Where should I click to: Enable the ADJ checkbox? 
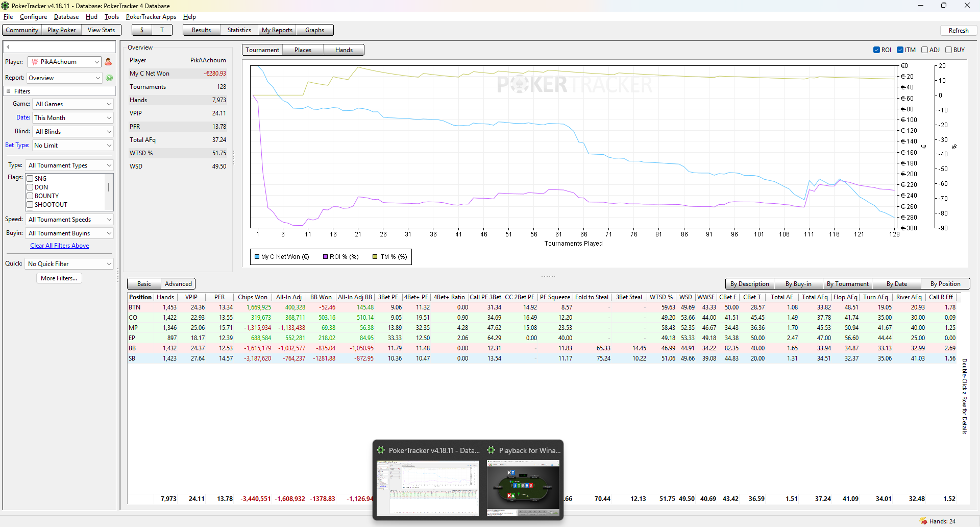924,50
